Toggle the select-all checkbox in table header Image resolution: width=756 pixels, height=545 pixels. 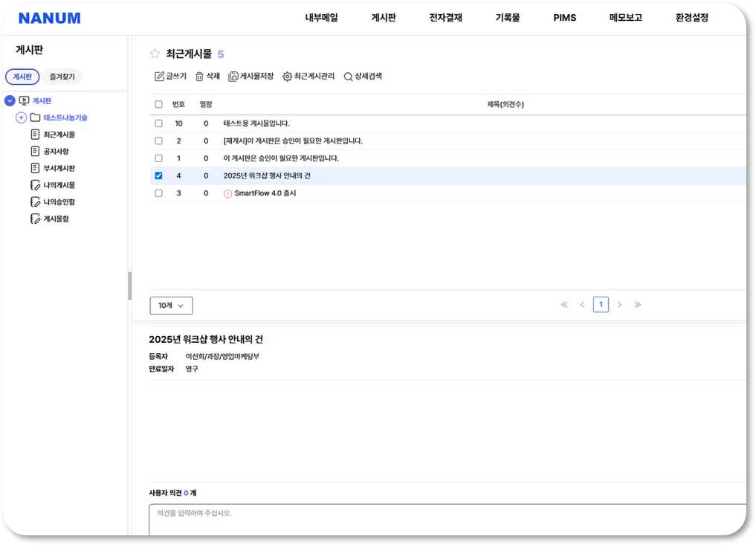click(158, 105)
